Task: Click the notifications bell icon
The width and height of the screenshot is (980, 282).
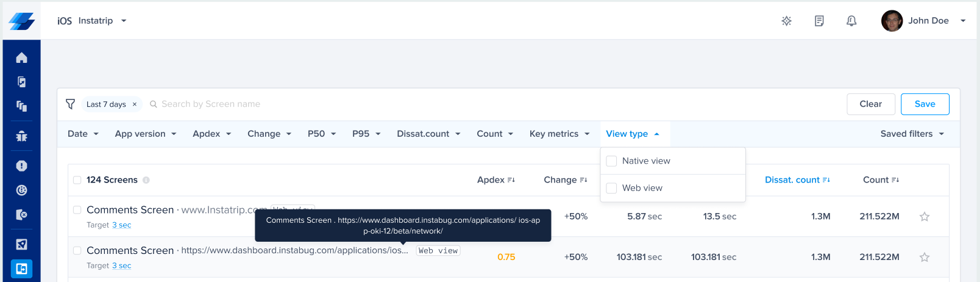Action: (x=851, y=21)
